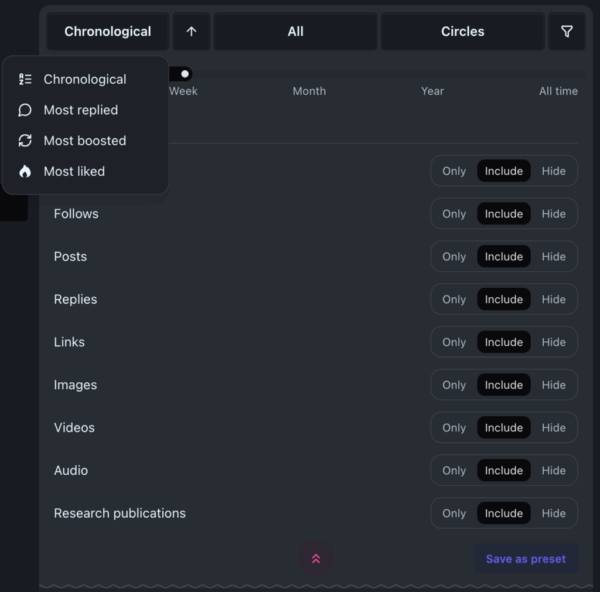Viewport: 600px width, 592px height.
Task: Open the All dropdown selector
Action: click(x=295, y=32)
